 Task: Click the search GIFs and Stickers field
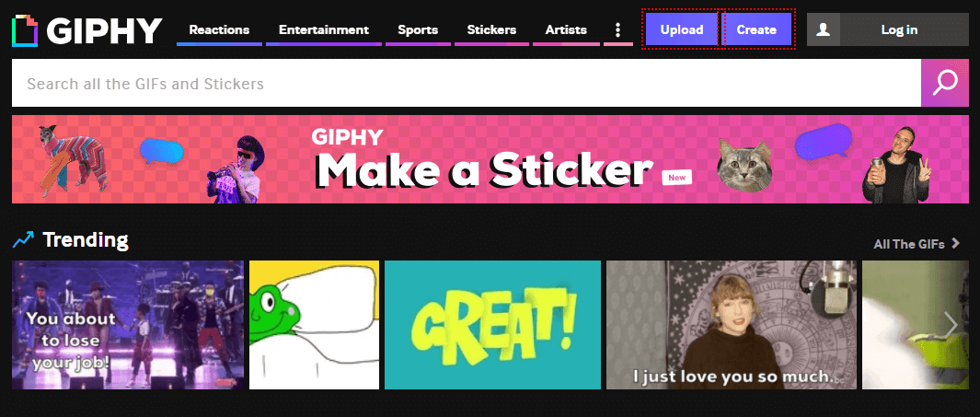pyautogui.click(x=467, y=83)
